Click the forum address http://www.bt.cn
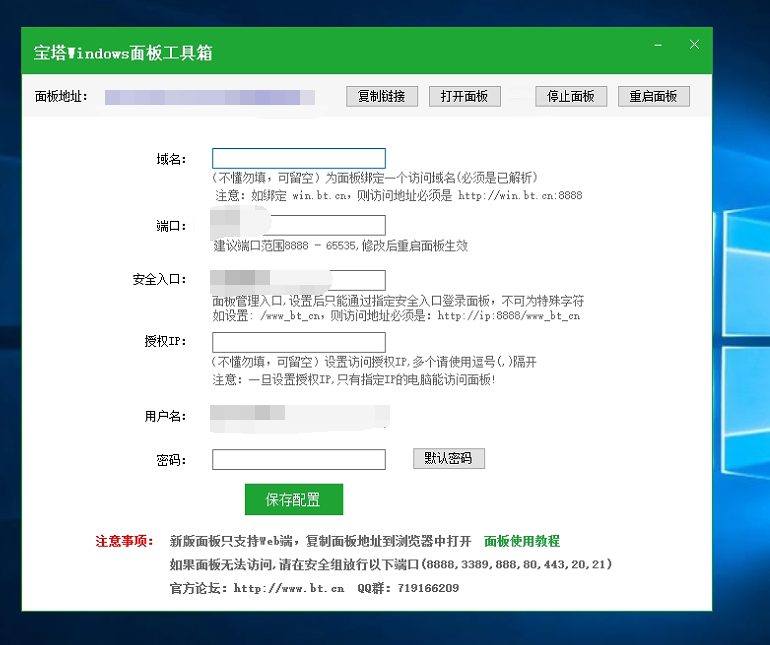This screenshot has width=770, height=645. coord(289,588)
